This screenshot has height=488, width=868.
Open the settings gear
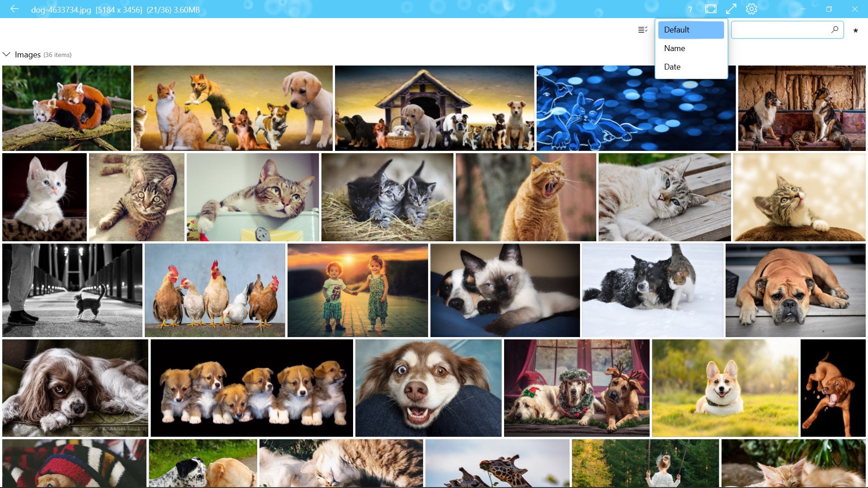[x=751, y=9]
